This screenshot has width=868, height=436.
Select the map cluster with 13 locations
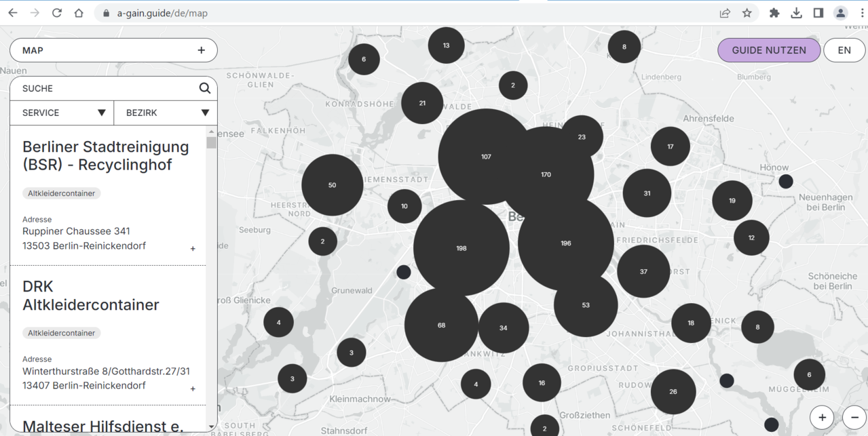(446, 45)
